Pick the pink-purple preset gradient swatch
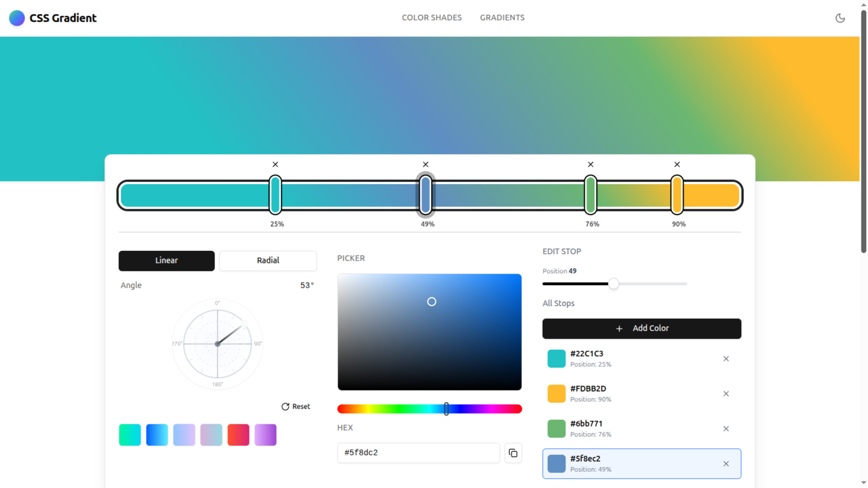 [x=265, y=435]
